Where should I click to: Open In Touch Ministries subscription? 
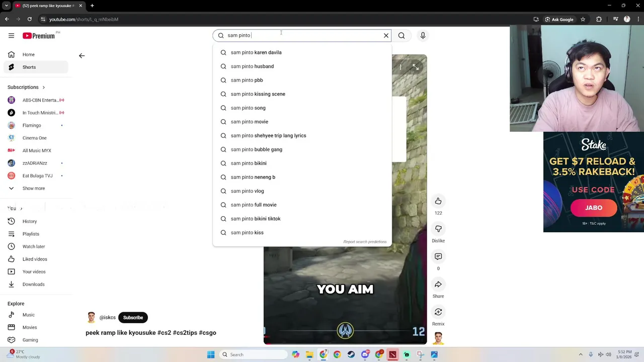click(x=36, y=113)
